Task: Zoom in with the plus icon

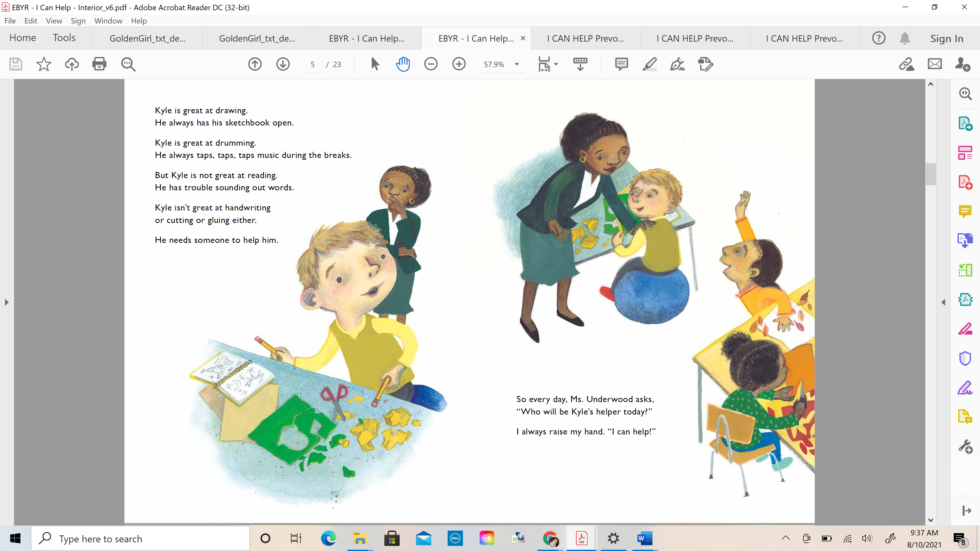Action: (459, 64)
